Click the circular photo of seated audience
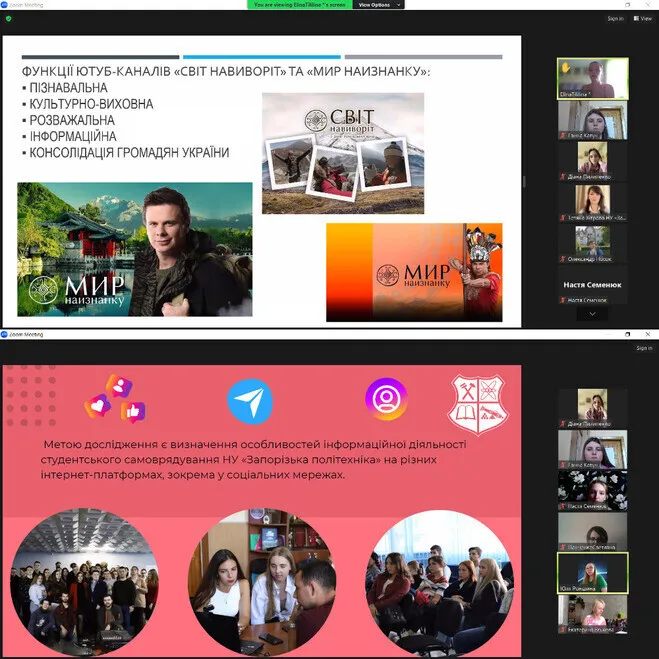Image resolution: width=659 pixels, height=659 pixels. point(440,581)
